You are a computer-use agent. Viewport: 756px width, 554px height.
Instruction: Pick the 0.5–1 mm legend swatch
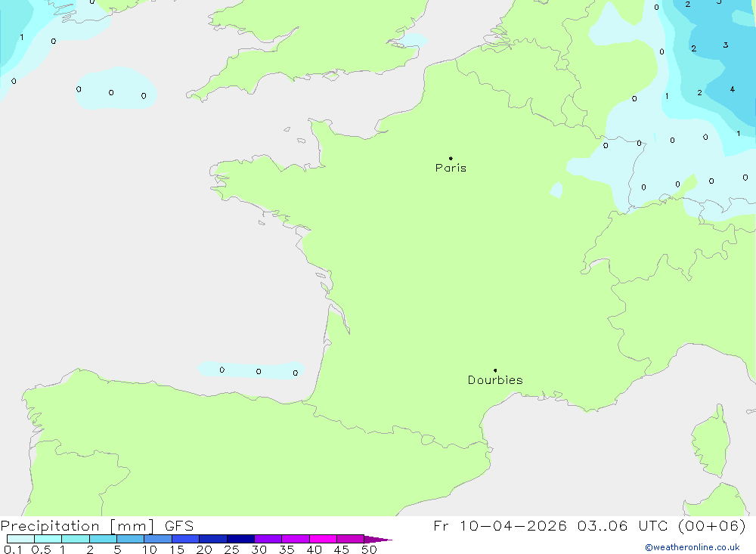click(x=48, y=539)
